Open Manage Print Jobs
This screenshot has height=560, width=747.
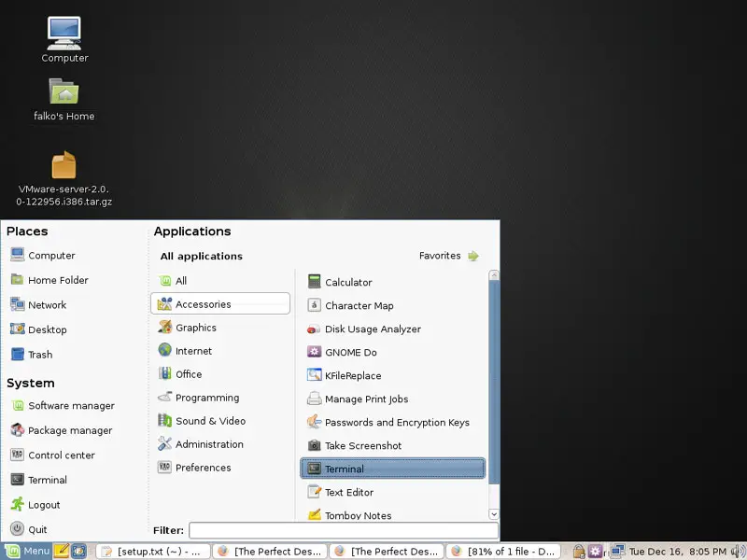pyautogui.click(x=393, y=399)
